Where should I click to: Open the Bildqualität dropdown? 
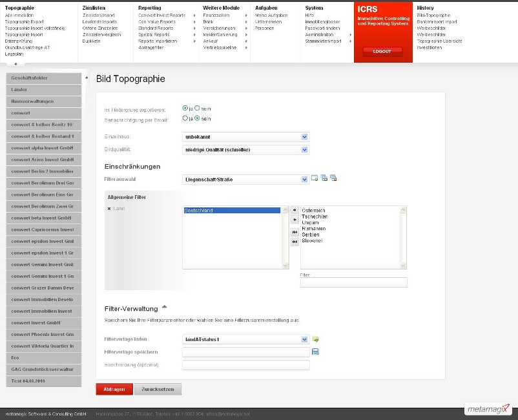pos(246,150)
